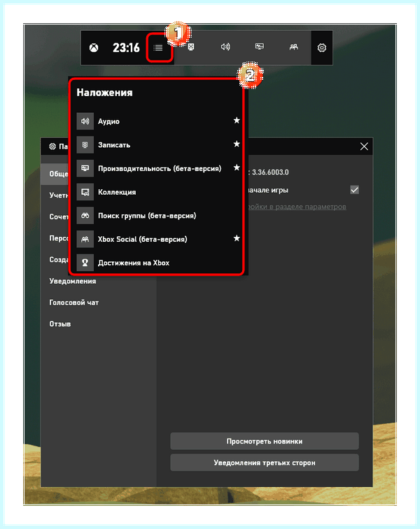Viewport: 420px width, 529px height.
Task: Open the Audio widget icon in toolbar
Action: (225, 46)
